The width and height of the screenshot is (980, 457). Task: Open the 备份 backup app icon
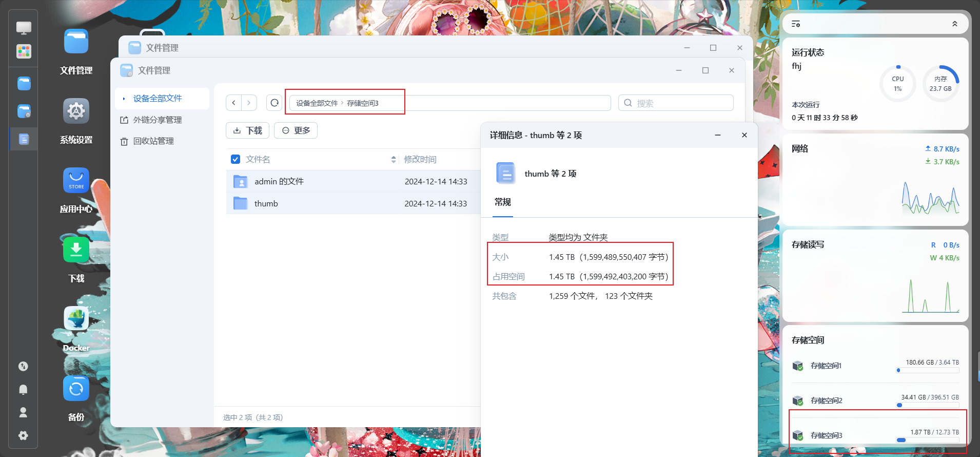click(x=76, y=388)
